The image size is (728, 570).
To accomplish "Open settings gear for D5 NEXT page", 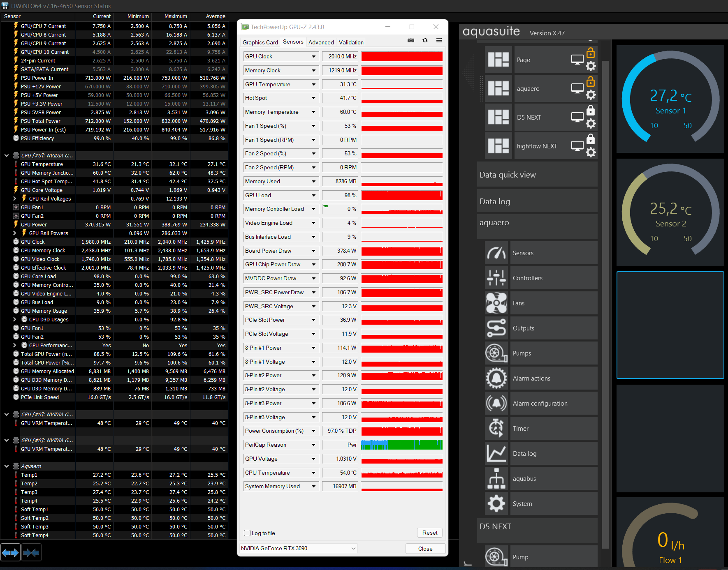I will click(x=591, y=124).
